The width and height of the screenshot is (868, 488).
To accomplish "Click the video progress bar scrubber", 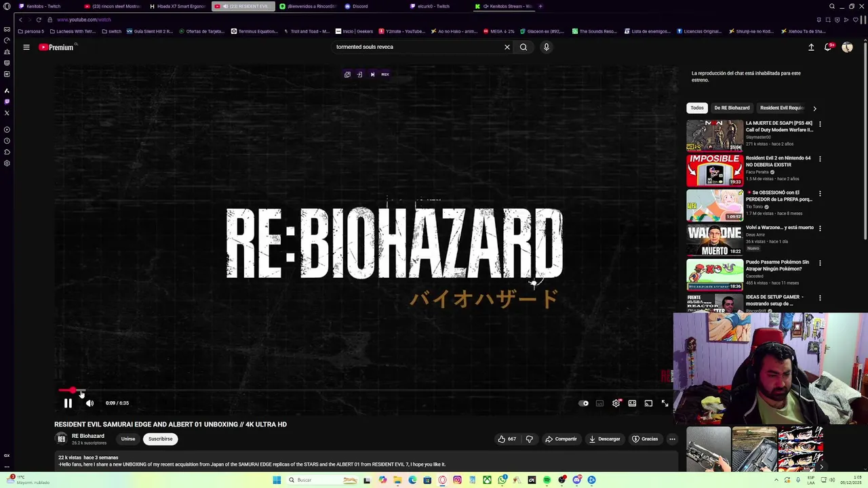I will (73, 390).
